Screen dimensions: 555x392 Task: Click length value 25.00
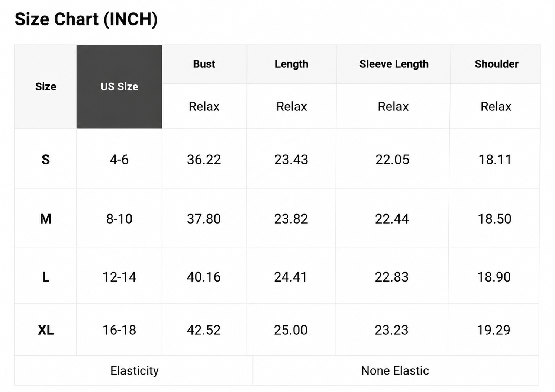[291, 330]
